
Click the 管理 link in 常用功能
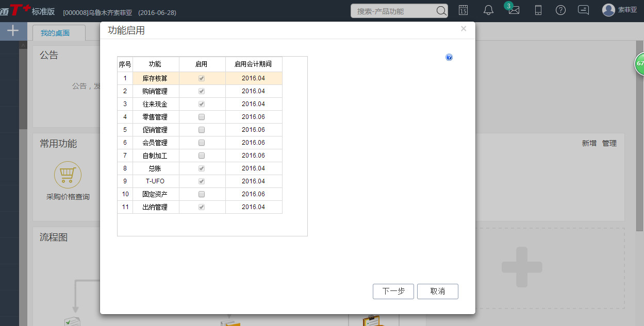click(609, 143)
